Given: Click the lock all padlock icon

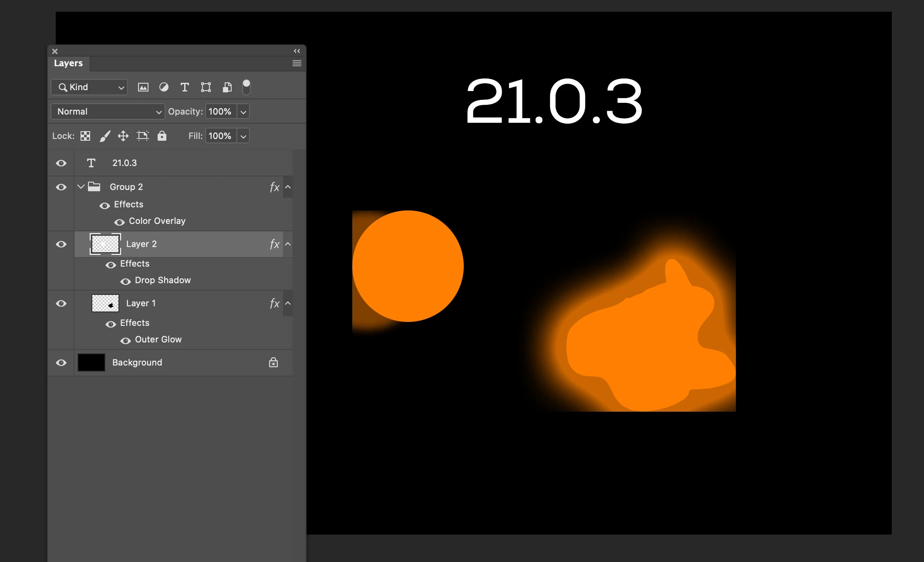Looking at the screenshot, I should (162, 136).
